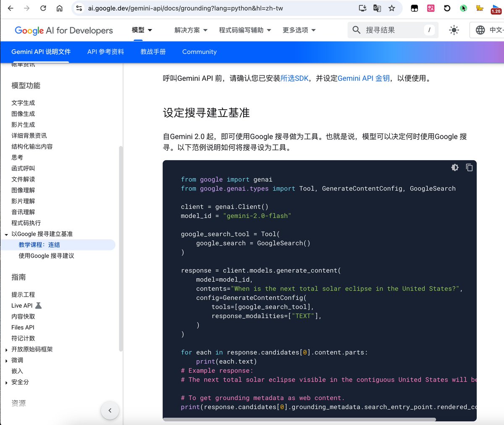This screenshot has width=504, height=425.
Task: Open Files API in the sidebar
Action: (23, 327)
